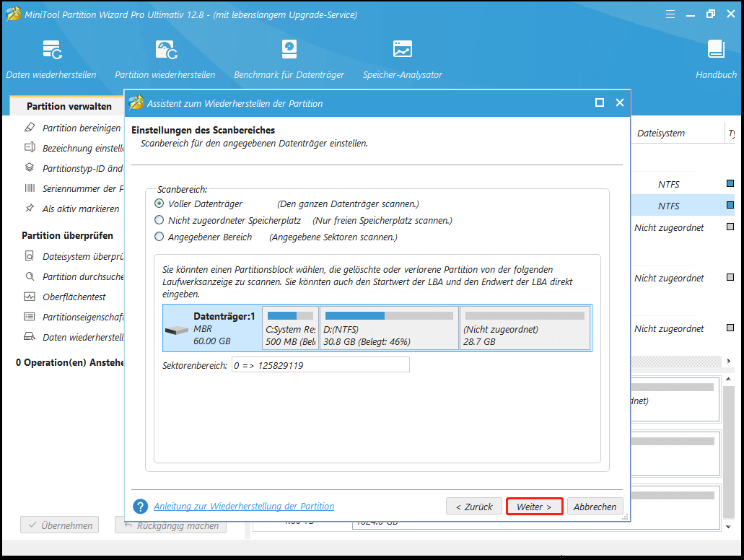Select Nicht zugeordneter Speicherplatz radio option

(x=159, y=220)
